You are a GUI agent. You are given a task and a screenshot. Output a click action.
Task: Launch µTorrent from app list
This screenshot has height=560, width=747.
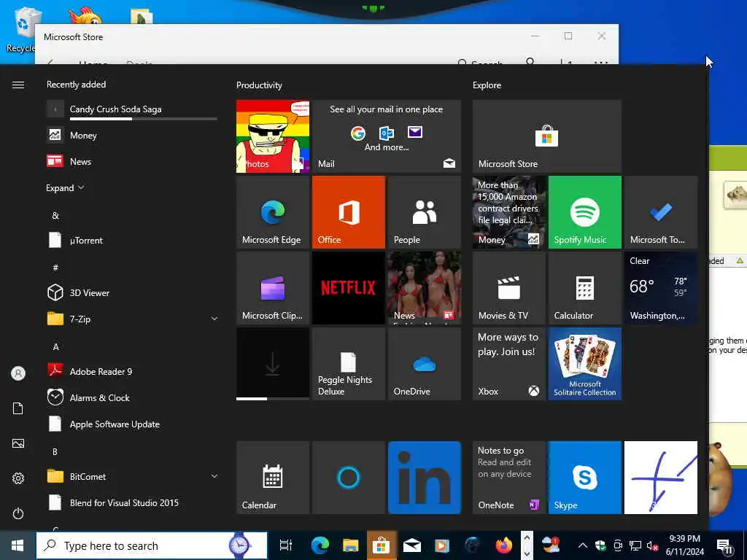(x=133, y=241)
